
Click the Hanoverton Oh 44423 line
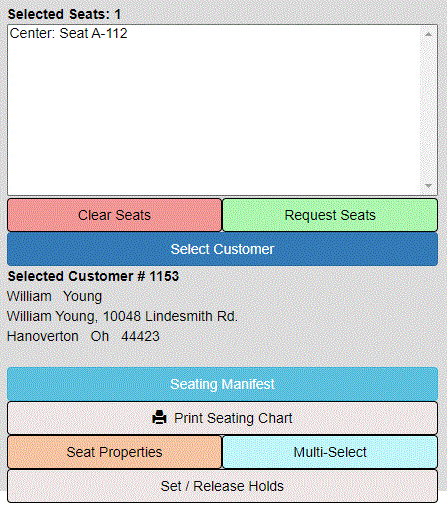[83, 336]
